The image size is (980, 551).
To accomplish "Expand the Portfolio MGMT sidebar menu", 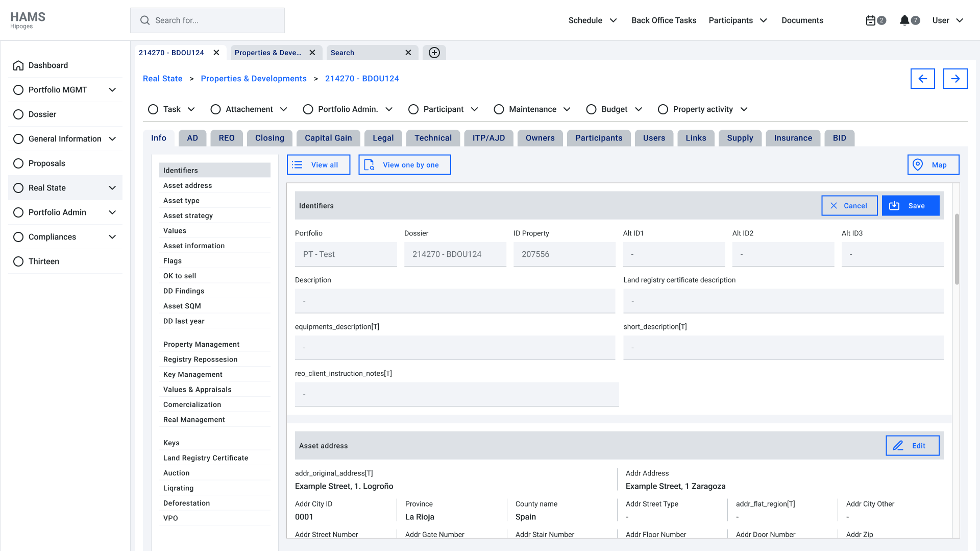I will 112,90.
